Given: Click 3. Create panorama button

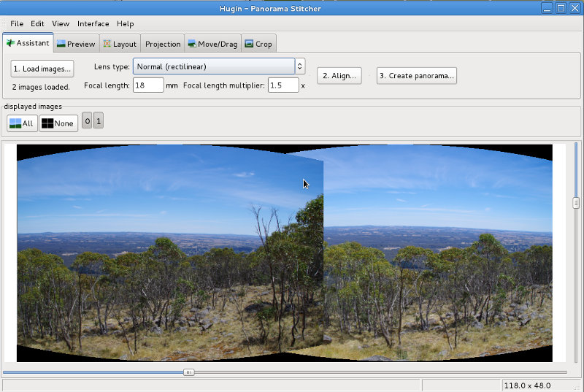Looking at the screenshot, I should click(416, 76).
